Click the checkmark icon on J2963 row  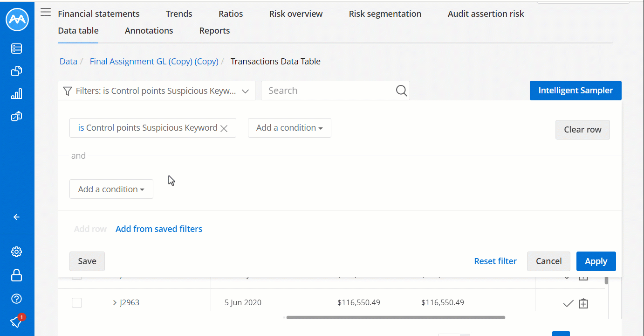(x=568, y=303)
